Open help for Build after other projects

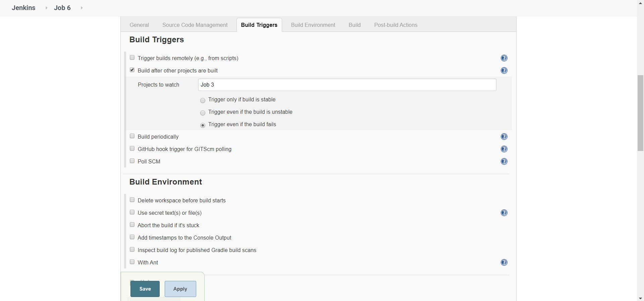pos(504,70)
